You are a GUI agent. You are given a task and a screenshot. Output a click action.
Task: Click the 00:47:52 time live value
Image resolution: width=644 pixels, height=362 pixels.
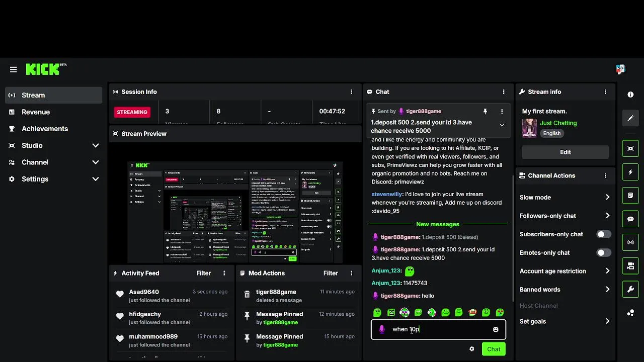(332, 111)
